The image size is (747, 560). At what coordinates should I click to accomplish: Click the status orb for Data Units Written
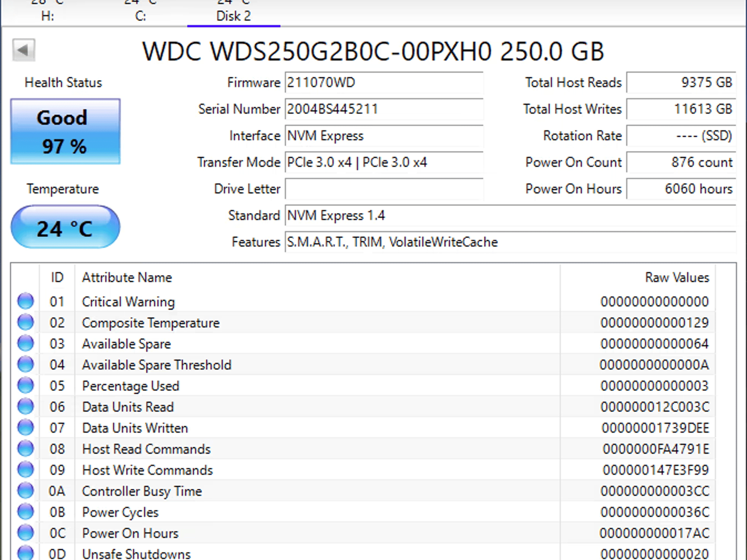tap(26, 428)
